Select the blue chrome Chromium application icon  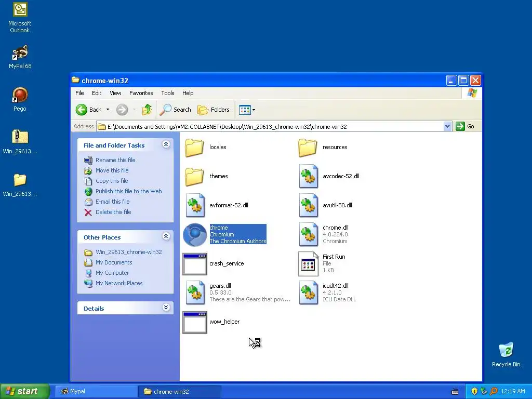tap(195, 235)
